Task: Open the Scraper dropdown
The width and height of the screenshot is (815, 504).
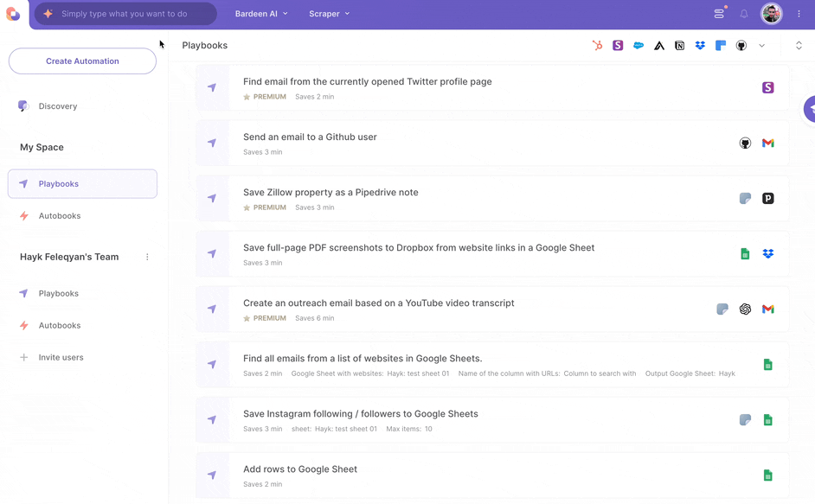Action: pyautogui.click(x=329, y=14)
